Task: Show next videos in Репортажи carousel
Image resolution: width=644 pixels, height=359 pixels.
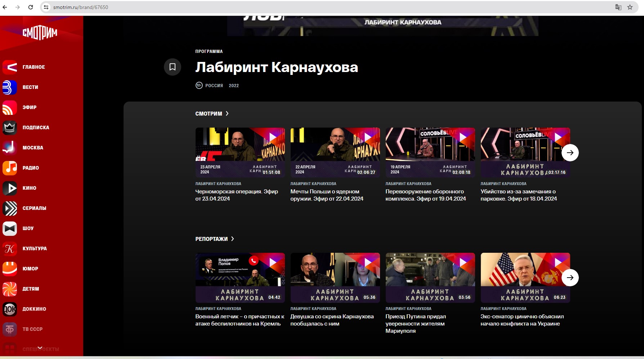Action: coord(570,278)
